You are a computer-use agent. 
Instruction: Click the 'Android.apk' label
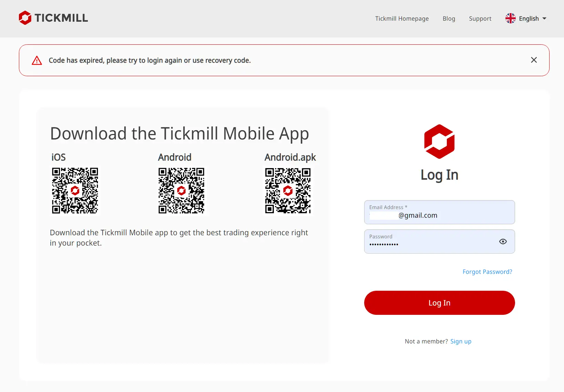(x=290, y=157)
